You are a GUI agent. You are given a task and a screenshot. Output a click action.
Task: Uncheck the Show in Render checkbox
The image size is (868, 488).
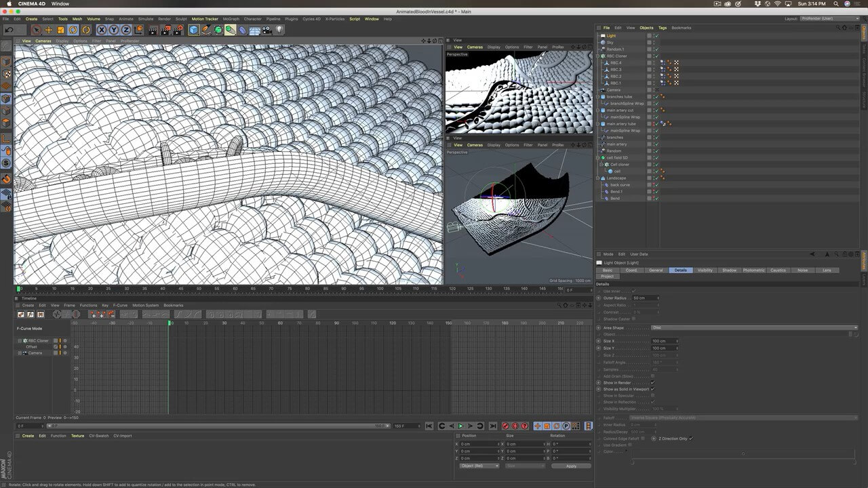[652, 383]
